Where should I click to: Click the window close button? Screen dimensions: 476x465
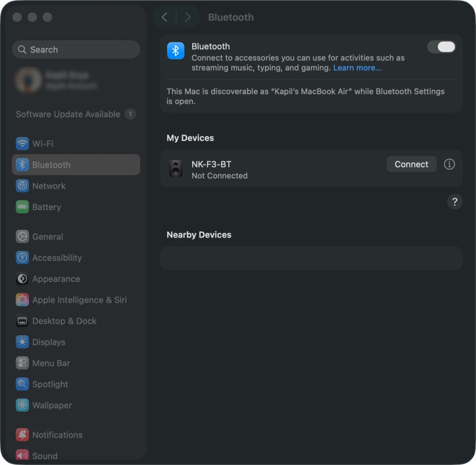[x=17, y=17]
